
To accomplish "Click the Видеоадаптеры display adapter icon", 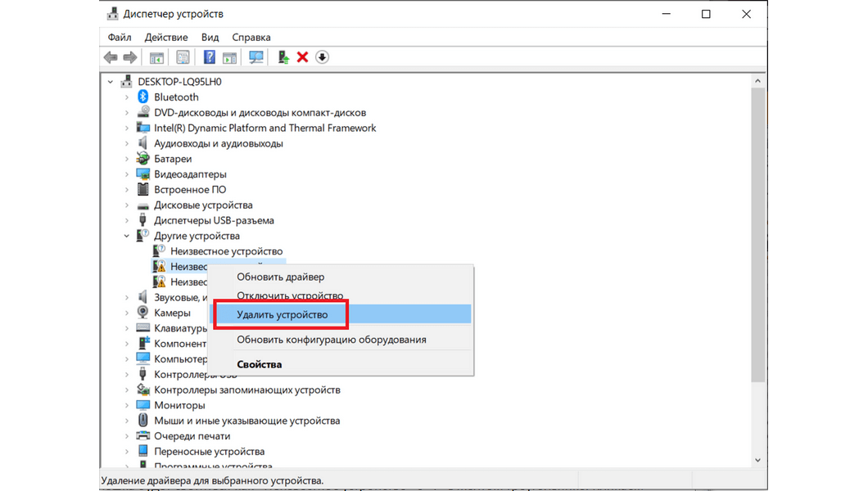I will coord(142,174).
